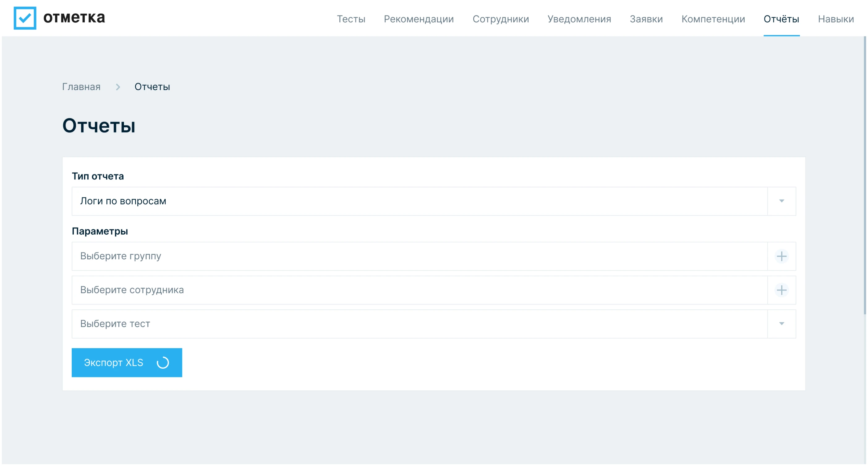Image resolution: width=868 pixels, height=466 pixels.
Task: Click the Тип отчета label
Action: (98, 176)
